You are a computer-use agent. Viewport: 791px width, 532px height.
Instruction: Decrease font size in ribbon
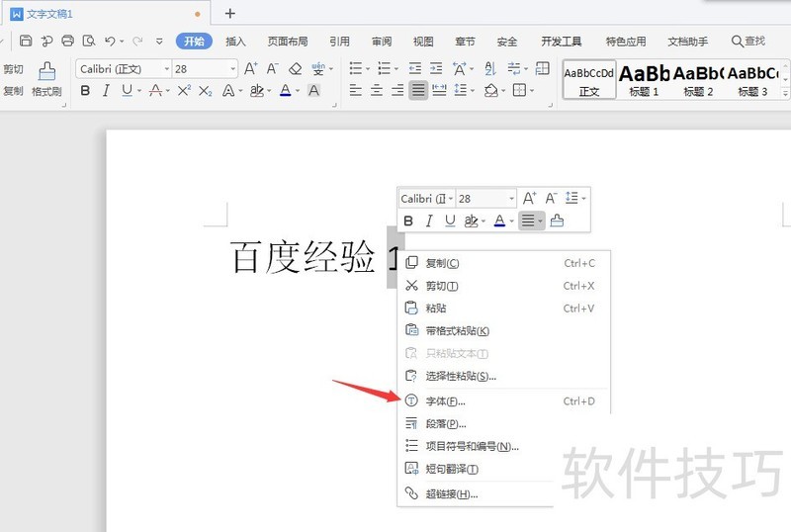click(273, 68)
